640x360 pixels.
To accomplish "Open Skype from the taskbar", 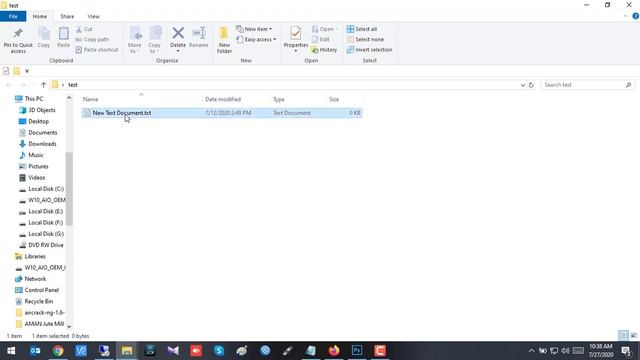I will (x=219, y=351).
